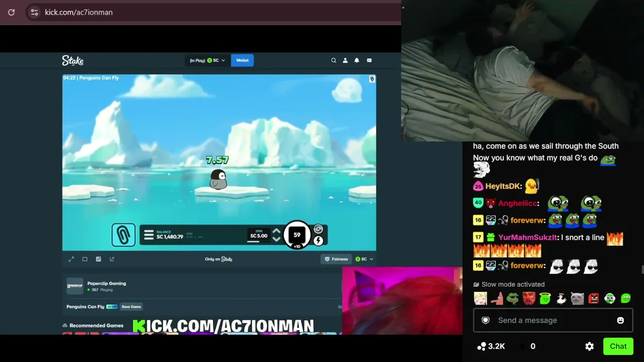Focus the Send a message field
The height and width of the screenshot is (362, 644).
point(553,320)
